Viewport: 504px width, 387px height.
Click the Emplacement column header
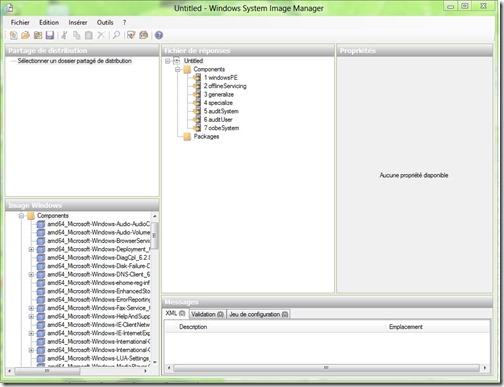[x=406, y=327]
